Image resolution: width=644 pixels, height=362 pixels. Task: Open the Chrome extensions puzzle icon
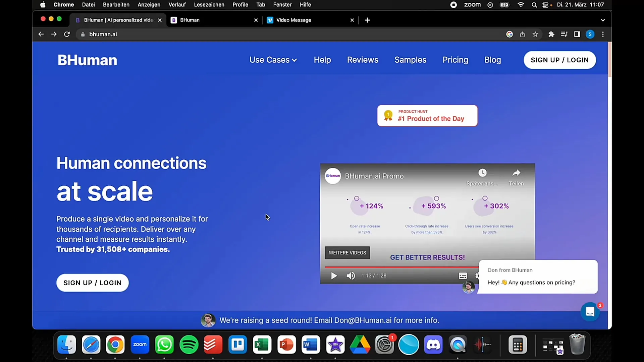coord(551,34)
